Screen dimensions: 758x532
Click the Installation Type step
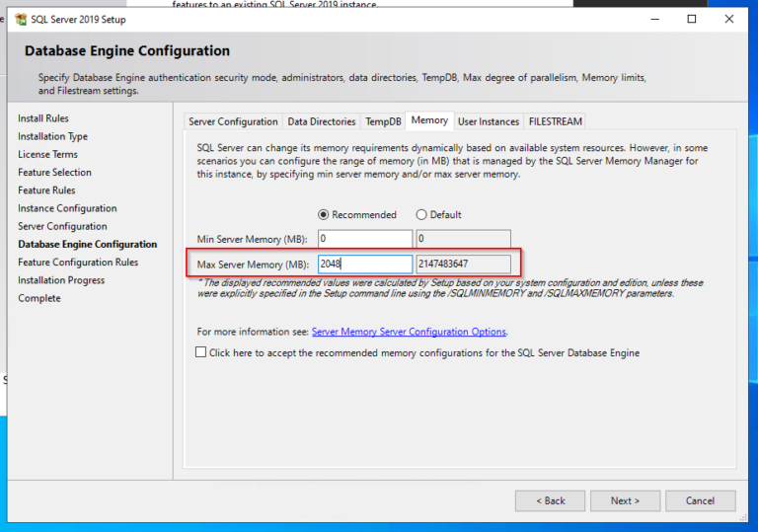coord(52,136)
